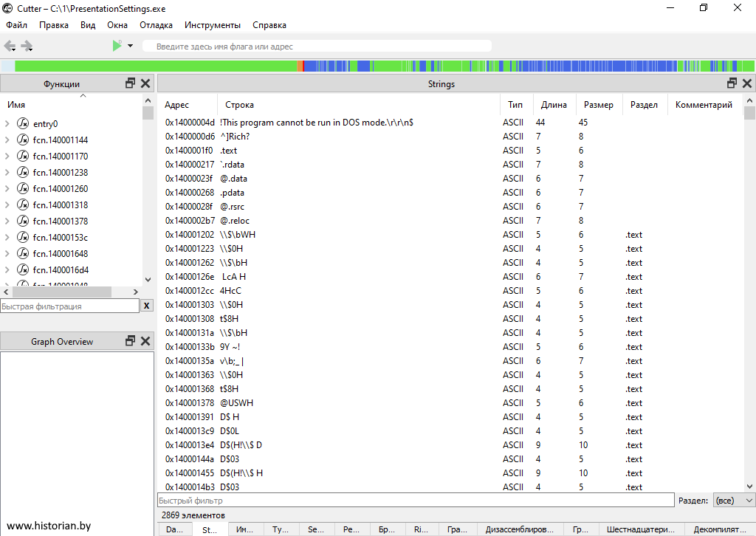Click the orange segment in the overview bar

click(x=300, y=66)
